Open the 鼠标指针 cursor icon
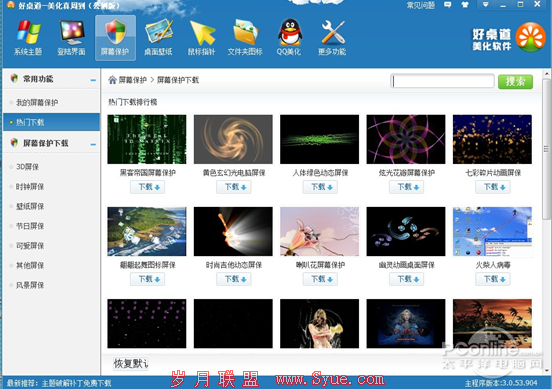Image resolution: width=552 pixels, height=389 pixels. click(x=202, y=32)
